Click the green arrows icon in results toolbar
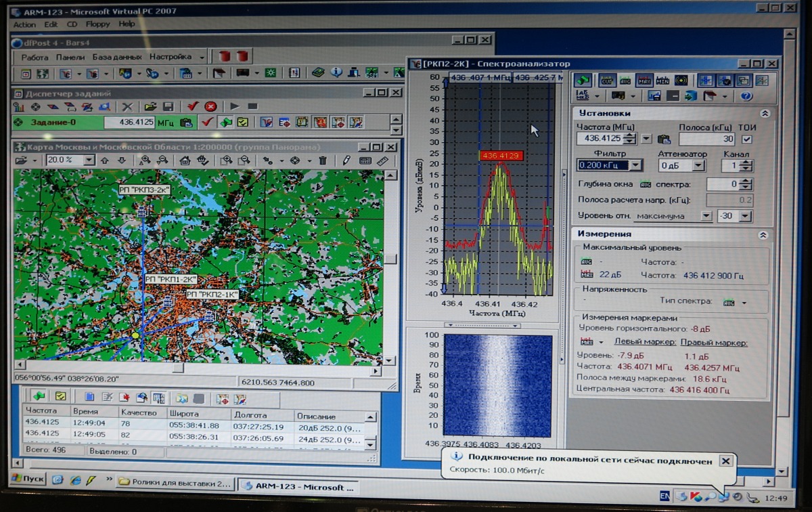This screenshot has width=812, height=512. [39, 396]
